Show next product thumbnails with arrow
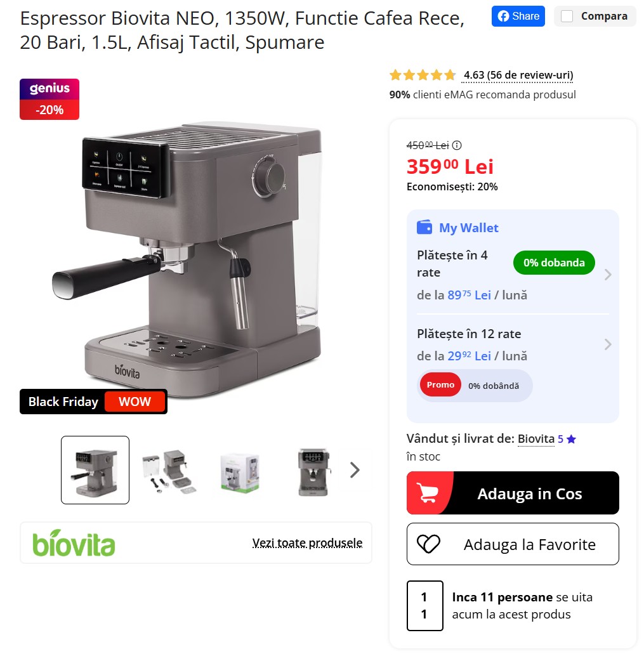644x661 pixels. pos(355,470)
